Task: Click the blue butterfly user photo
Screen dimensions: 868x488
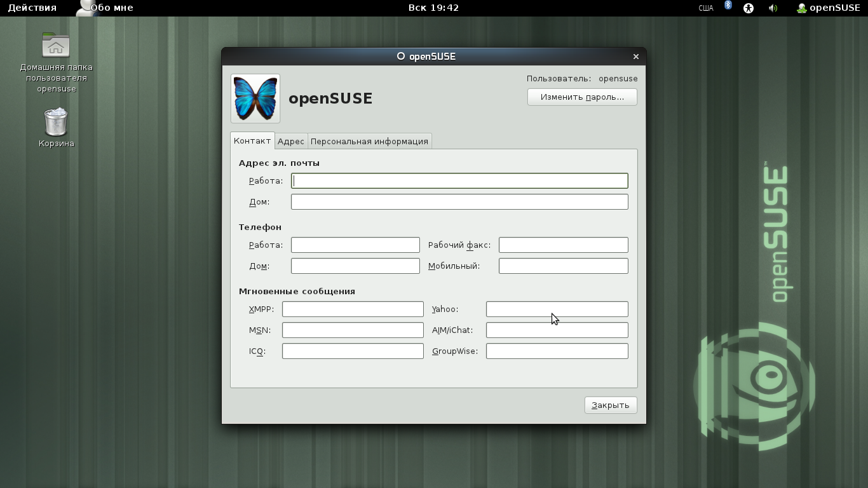Action: tap(255, 98)
